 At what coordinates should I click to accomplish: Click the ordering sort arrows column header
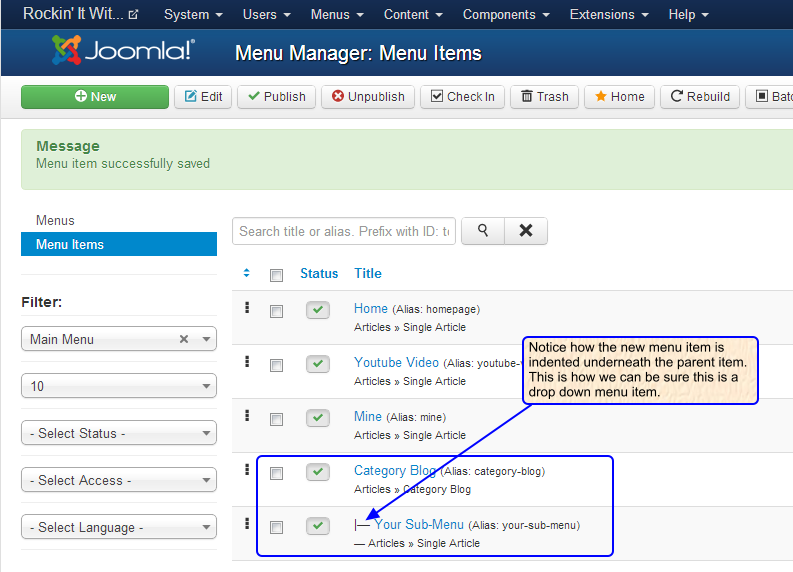(x=247, y=273)
